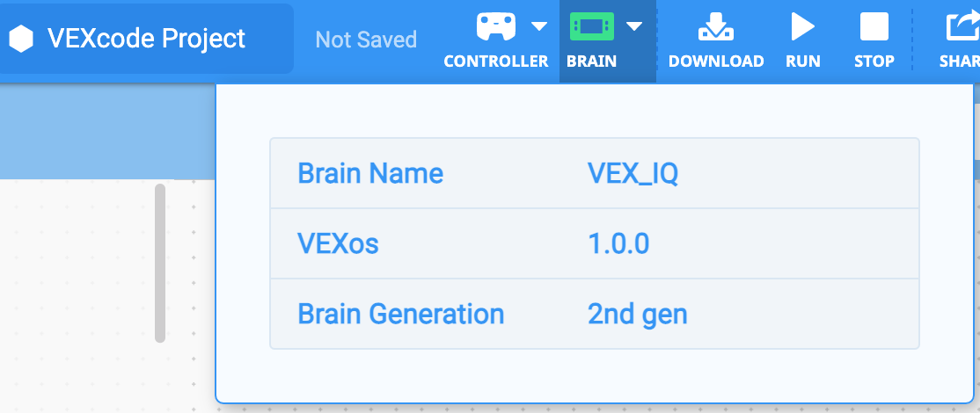Click the DOWNLOAD text label
980x413 pixels.
tap(716, 62)
